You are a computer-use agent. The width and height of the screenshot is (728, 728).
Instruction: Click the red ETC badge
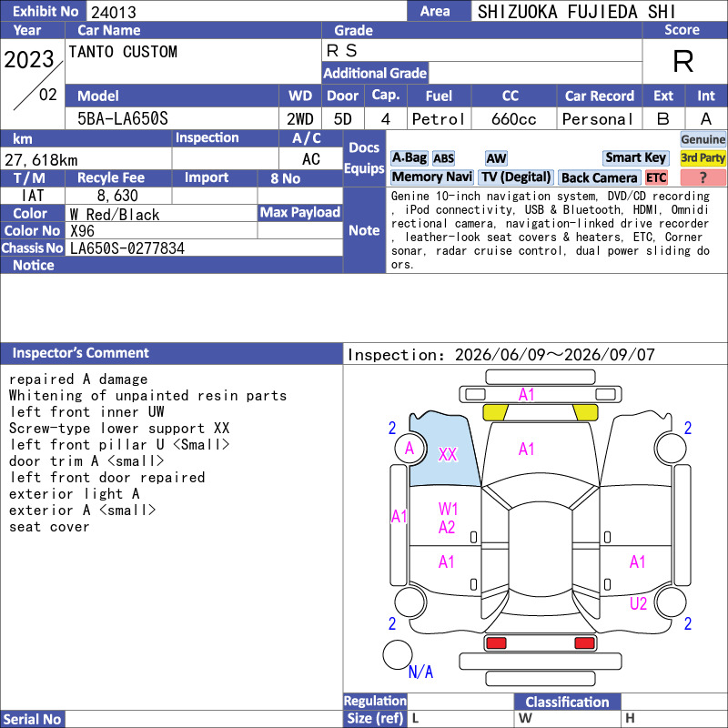[x=656, y=177]
